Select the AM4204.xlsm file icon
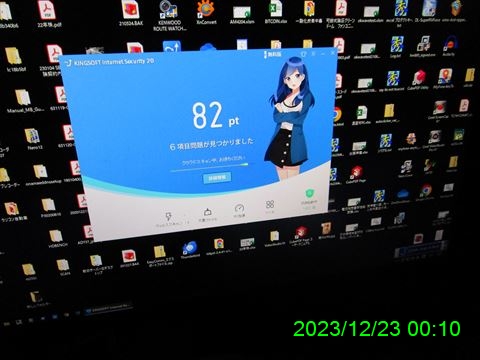 [x=242, y=15]
